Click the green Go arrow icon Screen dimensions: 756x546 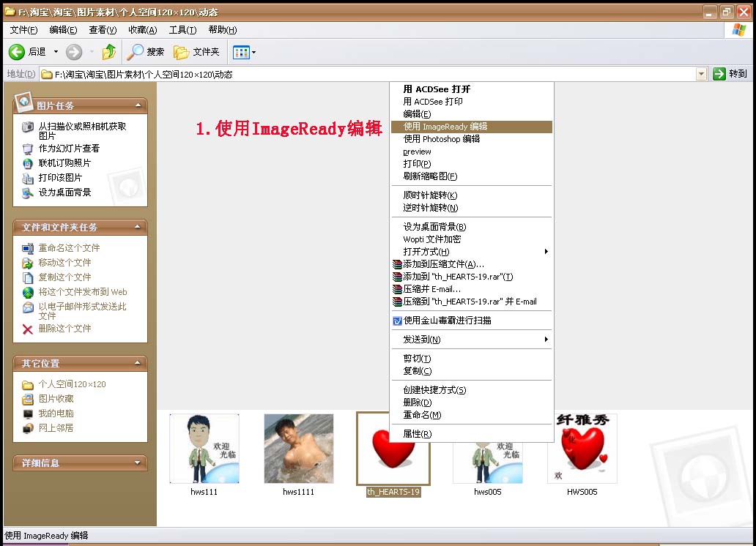tap(719, 74)
